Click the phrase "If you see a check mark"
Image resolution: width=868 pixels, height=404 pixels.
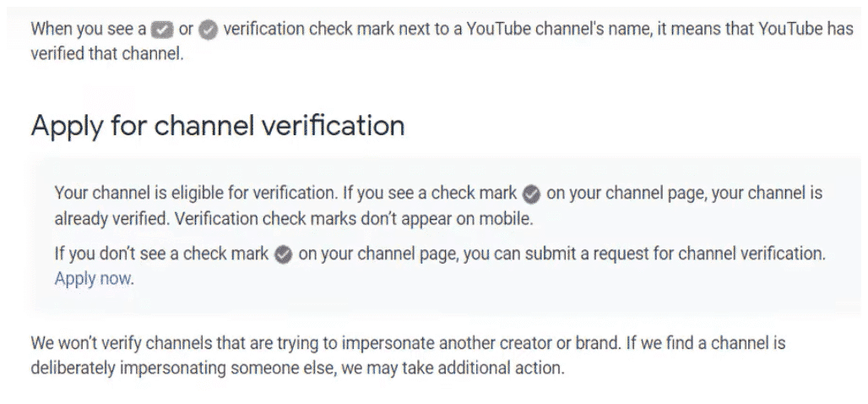(430, 194)
